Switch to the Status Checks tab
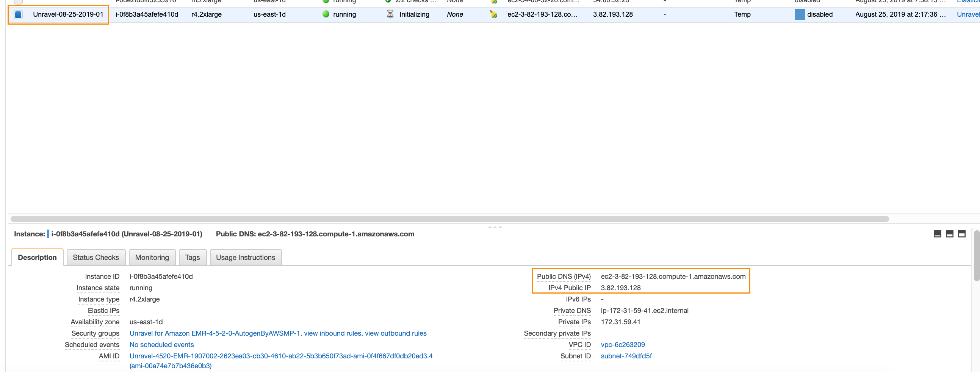Viewport: 980px width, 372px height. tap(96, 258)
